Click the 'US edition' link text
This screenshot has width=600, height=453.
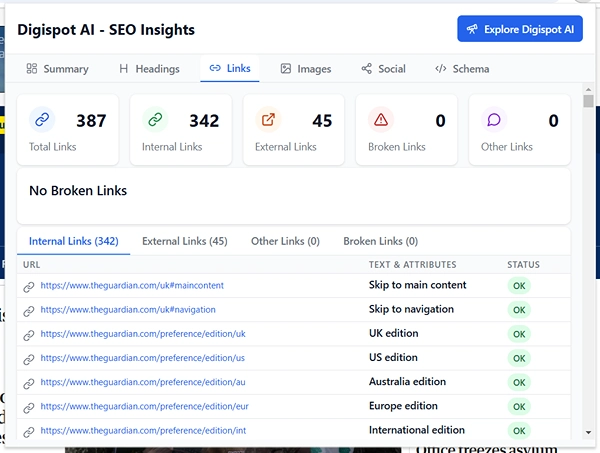393,357
